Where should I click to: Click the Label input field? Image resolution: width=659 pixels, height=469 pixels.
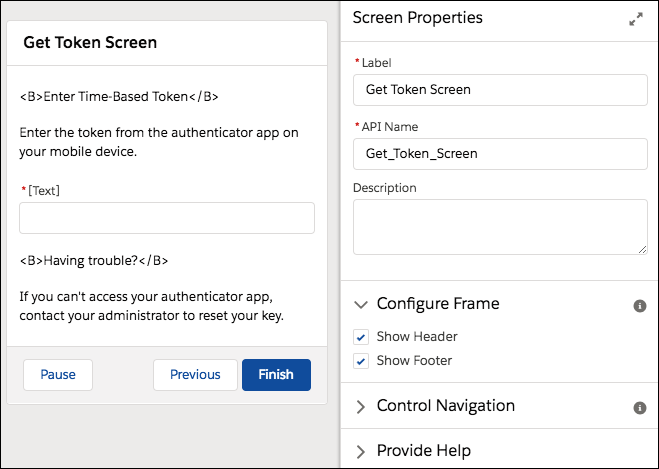(x=500, y=89)
